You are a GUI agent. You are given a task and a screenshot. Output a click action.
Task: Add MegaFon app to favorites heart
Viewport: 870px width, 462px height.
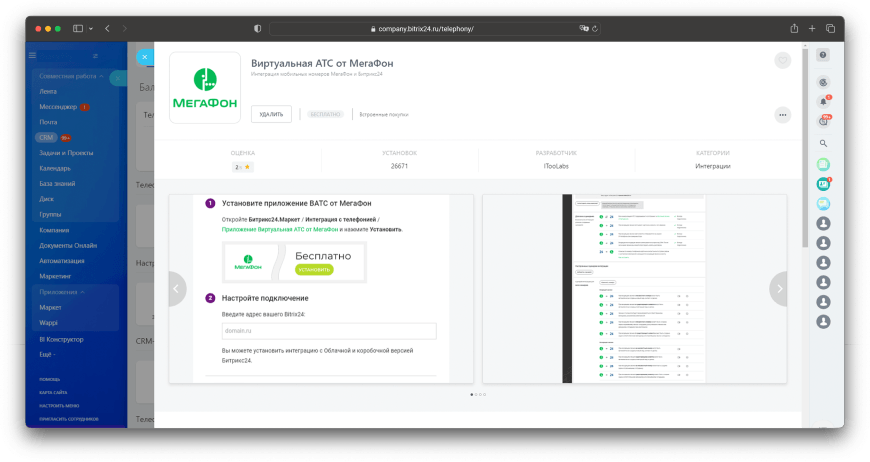pyautogui.click(x=782, y=60)
